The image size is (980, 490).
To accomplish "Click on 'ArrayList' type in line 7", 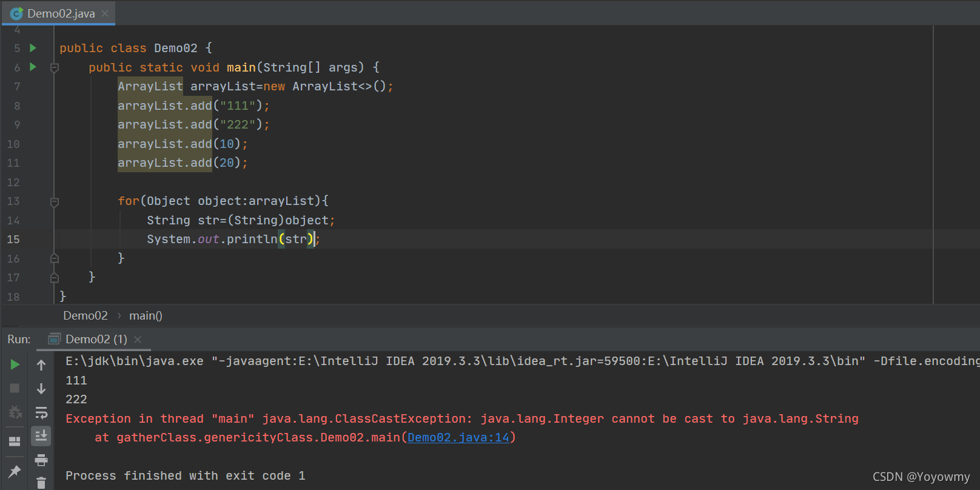I will click(150, 86).
